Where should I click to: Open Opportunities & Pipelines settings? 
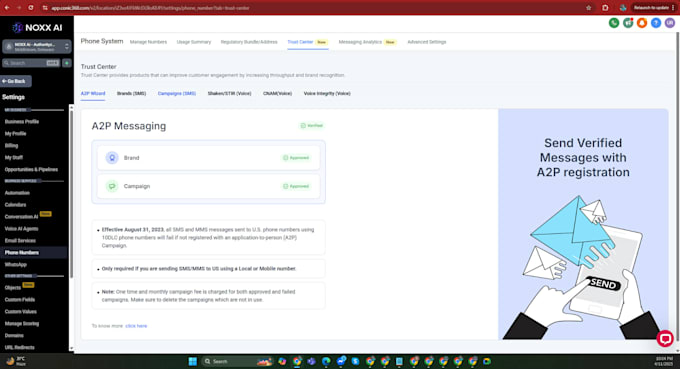(x=31, y=170)
